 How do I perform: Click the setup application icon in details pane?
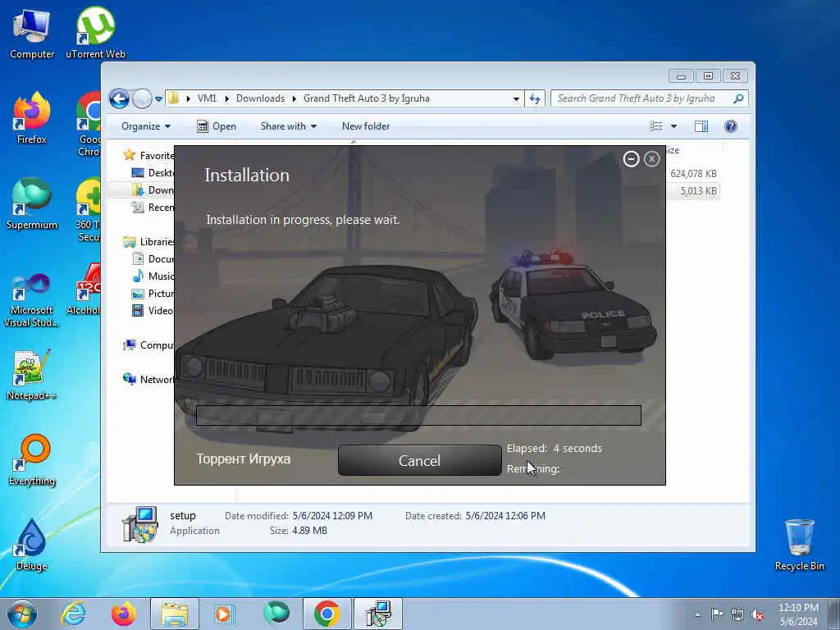pos(139,523)
